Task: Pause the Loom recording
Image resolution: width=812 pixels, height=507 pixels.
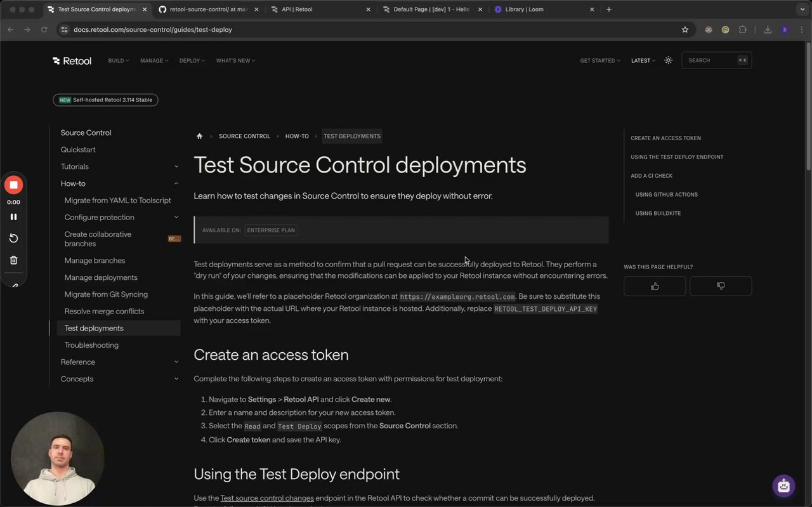Action: [x=13, y=217]
